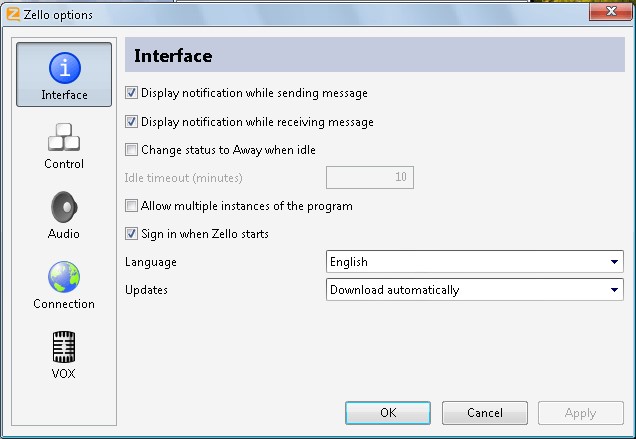This screenshot has width=636, height=439.
Task: Disable notification while sending message
Action: 132,93
